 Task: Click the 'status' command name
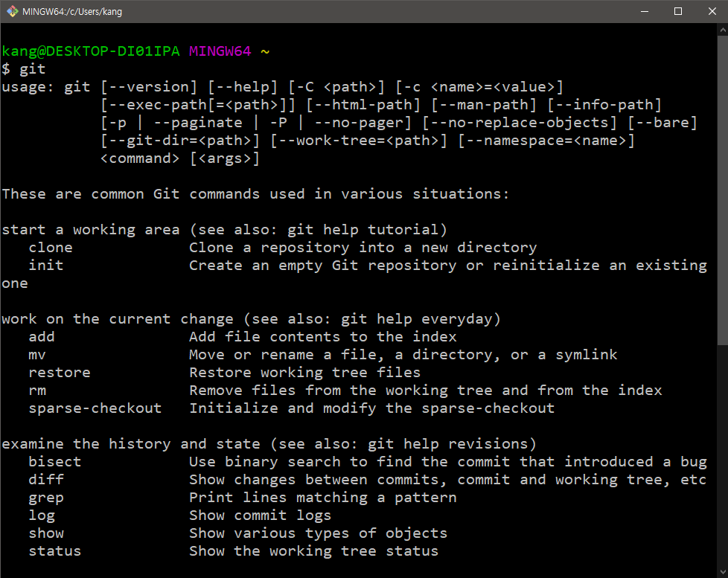(55, 551)
